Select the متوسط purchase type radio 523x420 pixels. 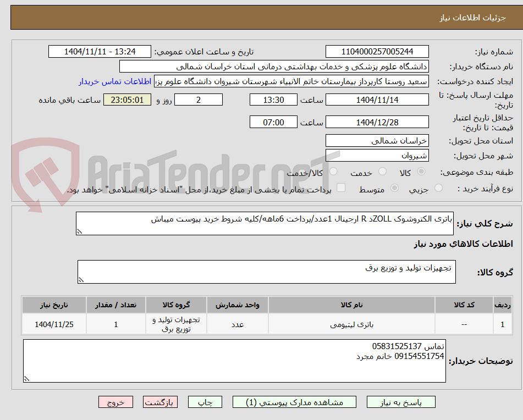click(394, 188)
